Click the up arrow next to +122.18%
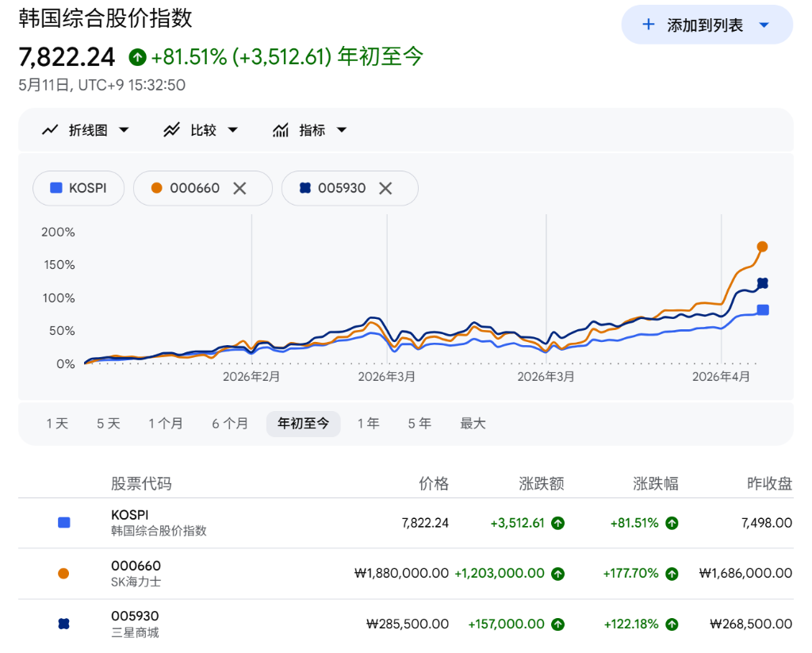 click(x=672, y=624)
